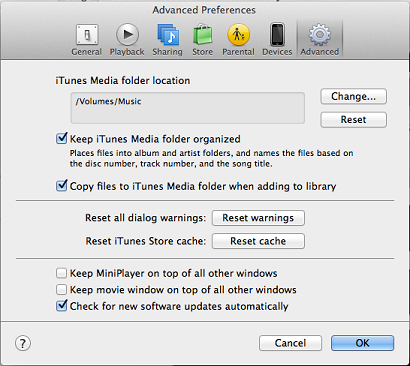Click the Reset media folder button
Image resolution: width=410 pixels, height=366 pixels.
[353, 120]
